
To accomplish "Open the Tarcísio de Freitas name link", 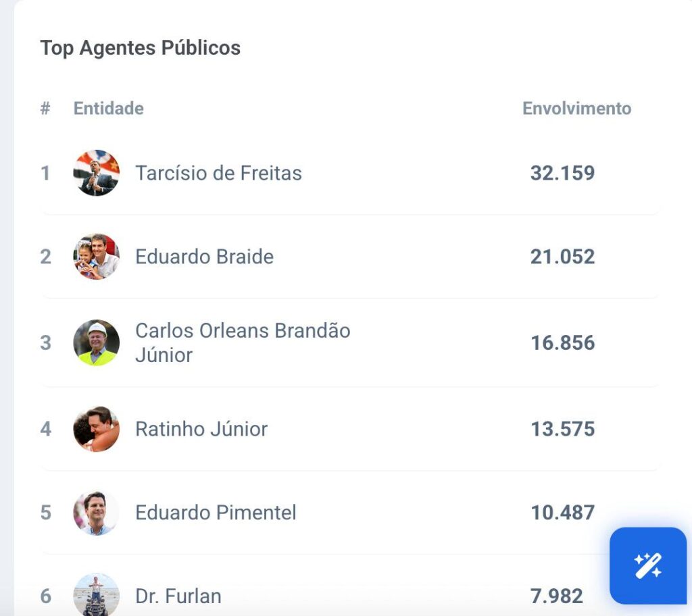I will (218, 173).
